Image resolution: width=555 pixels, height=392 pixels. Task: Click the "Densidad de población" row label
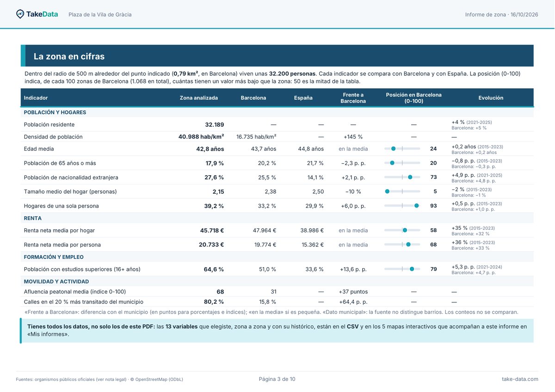(53, 137)
